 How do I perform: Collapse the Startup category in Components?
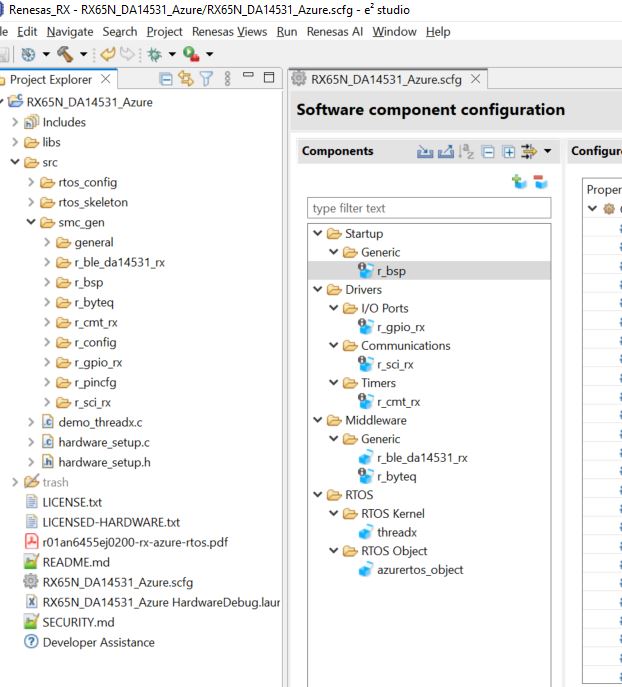(x=318, y=233)
